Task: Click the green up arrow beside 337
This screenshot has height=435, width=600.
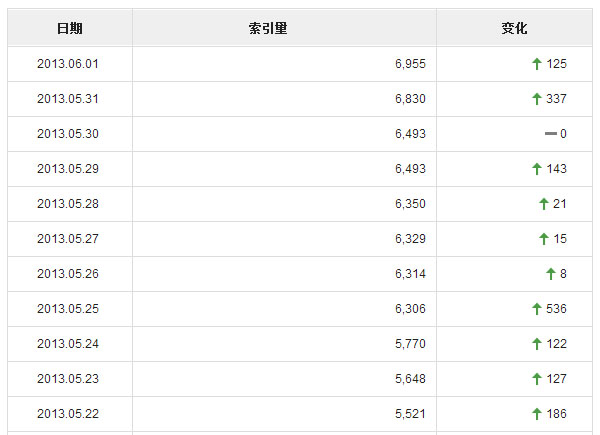Action: (537, 99)
